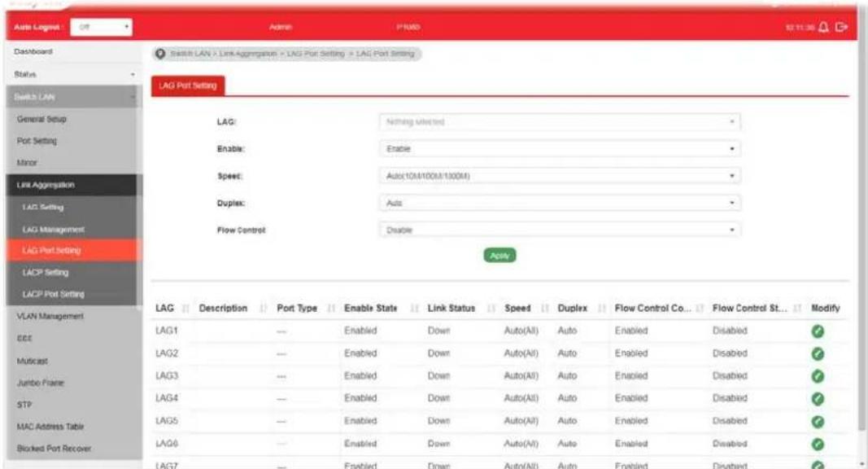Open LAG Port Setting submenu item
The width and height of the screenshot is (868, 469).
click(x=74, y=251)
